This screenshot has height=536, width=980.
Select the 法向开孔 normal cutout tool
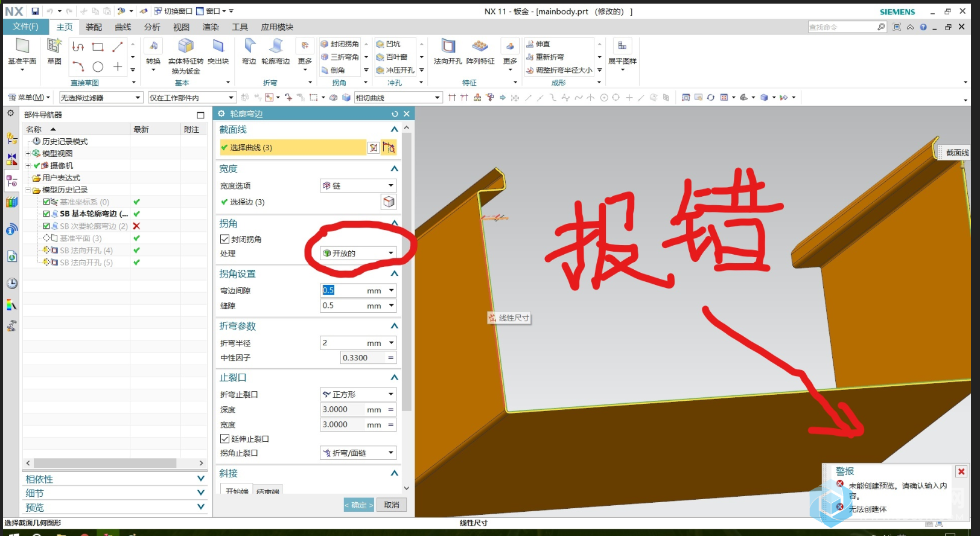coord(448,52)
